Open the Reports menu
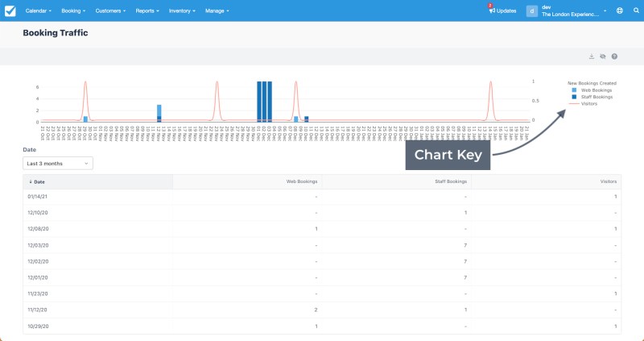The height and width of the screenshot is (341, 644). click(x=147, y=11)
